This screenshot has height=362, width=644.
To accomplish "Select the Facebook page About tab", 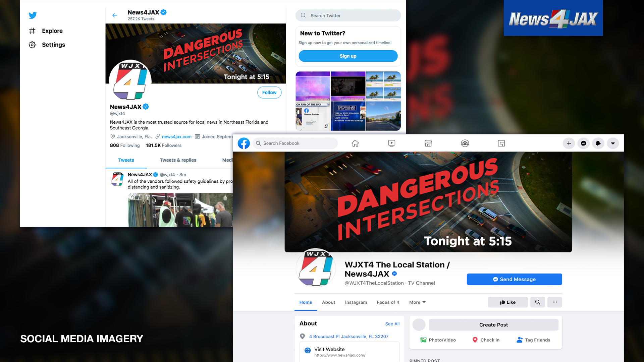I will pyautogui.click(x=328, y=302).
